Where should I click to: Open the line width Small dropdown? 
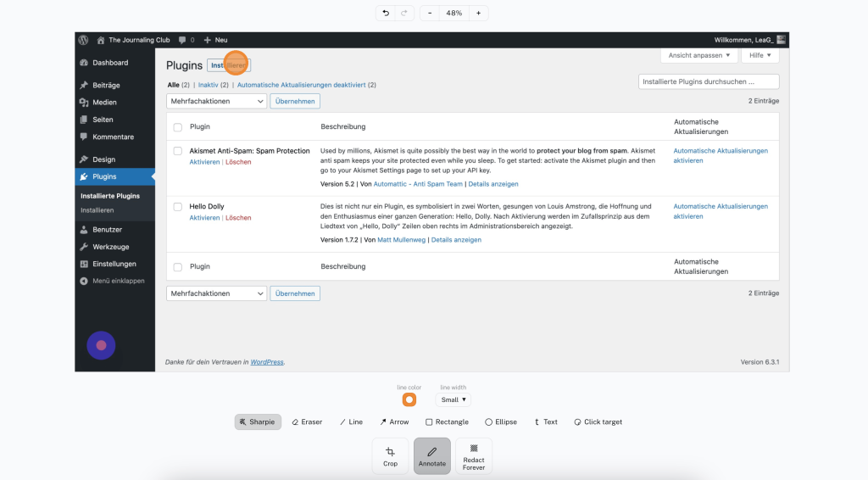(x=453, y=399)
